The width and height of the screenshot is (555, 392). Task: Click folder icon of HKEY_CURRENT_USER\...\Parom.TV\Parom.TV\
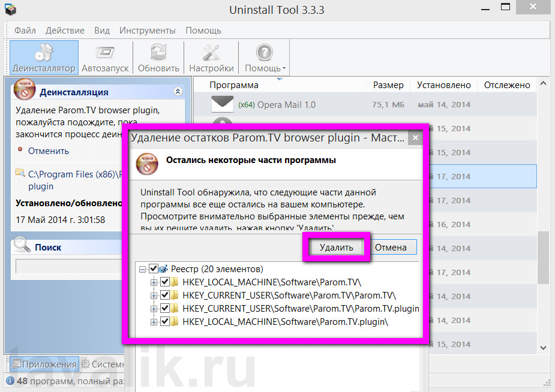point(175,295)
